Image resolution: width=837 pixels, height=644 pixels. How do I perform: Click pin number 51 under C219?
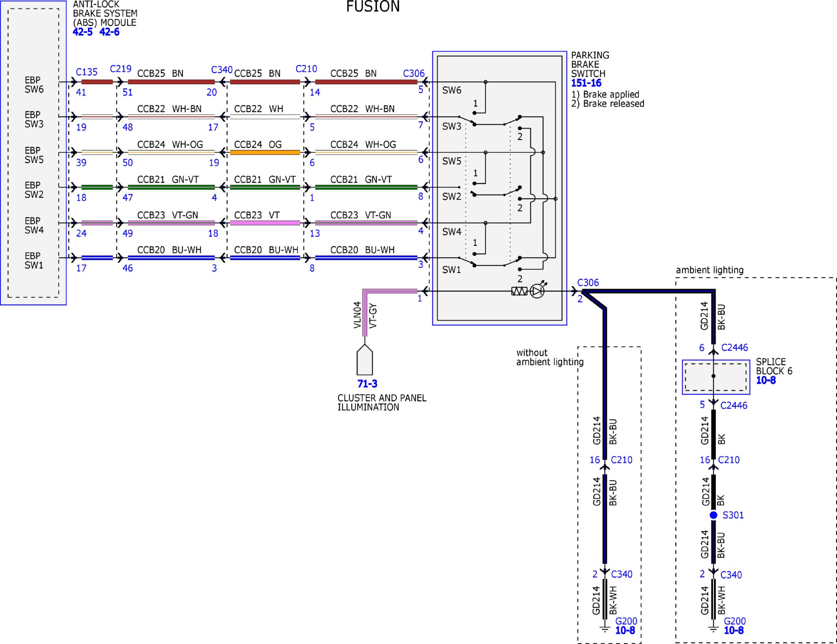click(128, 92)
